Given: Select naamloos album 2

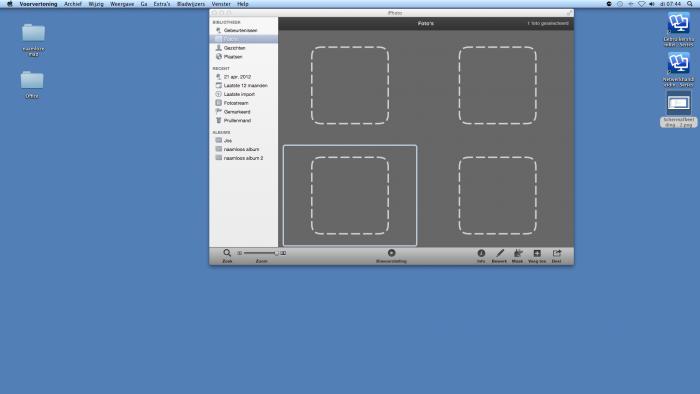Looking at the screenshot, I should (x=244, y=158).
